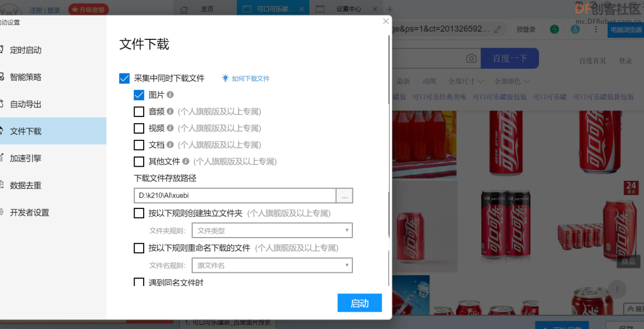644x329 pixels.
Task: Click 最新 filter on Baidu page
Action: click(403, 81)
